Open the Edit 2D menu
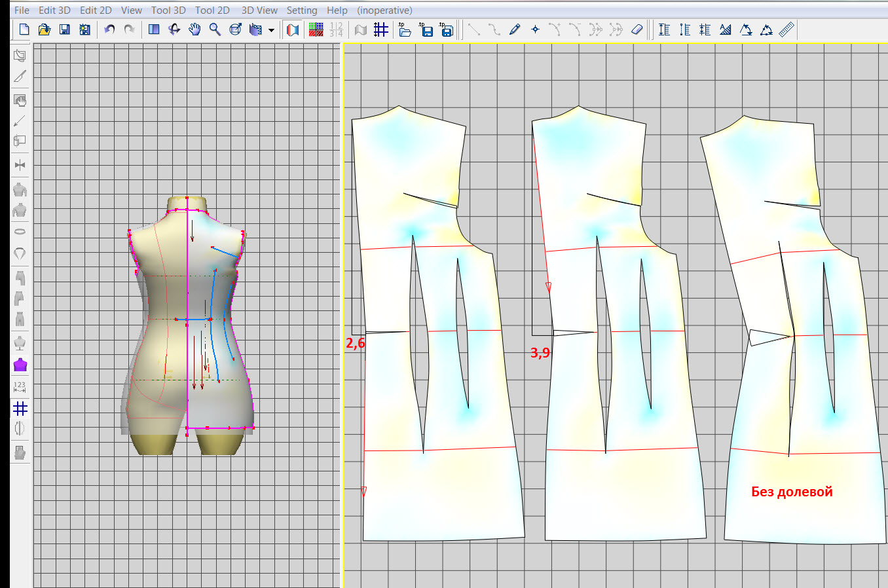Image resolution: width=888 pixels, height=588 pixels. (96, 10)
